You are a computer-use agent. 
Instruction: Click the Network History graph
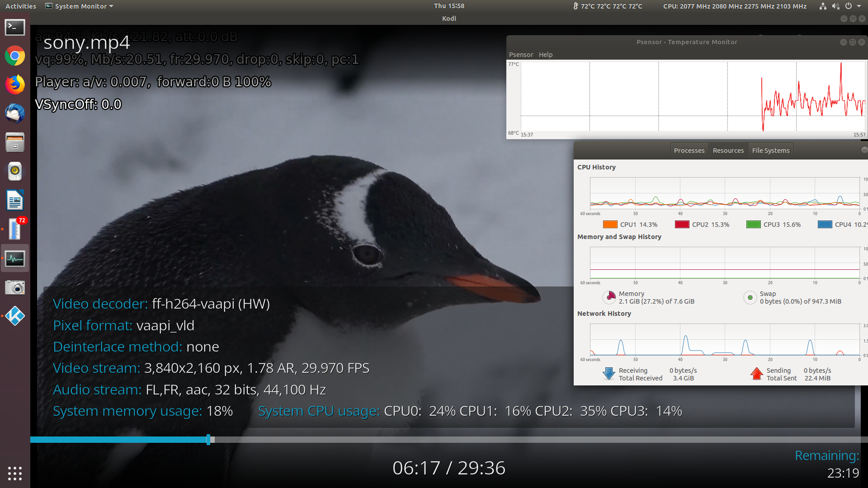pos(725,339)
